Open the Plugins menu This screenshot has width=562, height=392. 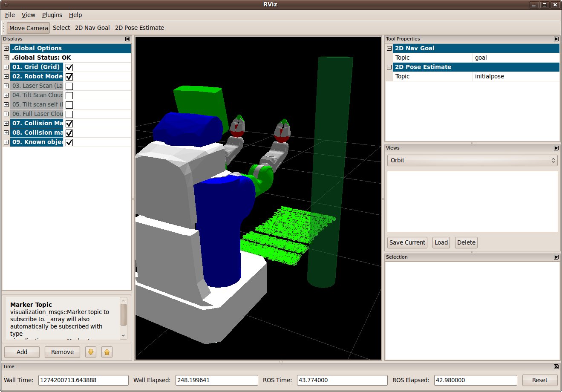[52, 15]
